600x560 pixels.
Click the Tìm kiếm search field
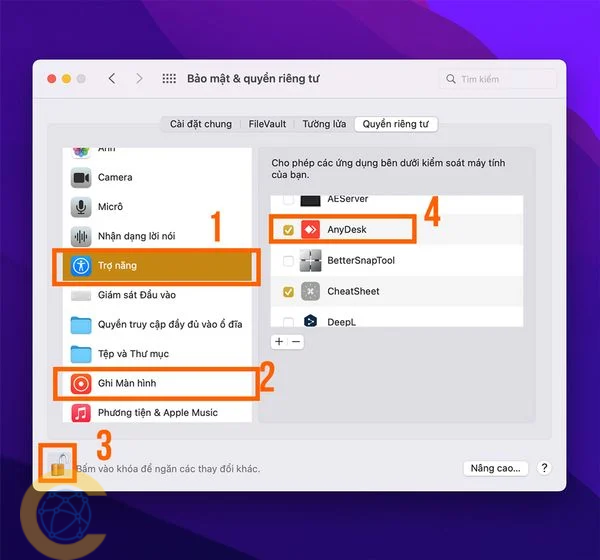pyautogui.click(x=497, y=79)
